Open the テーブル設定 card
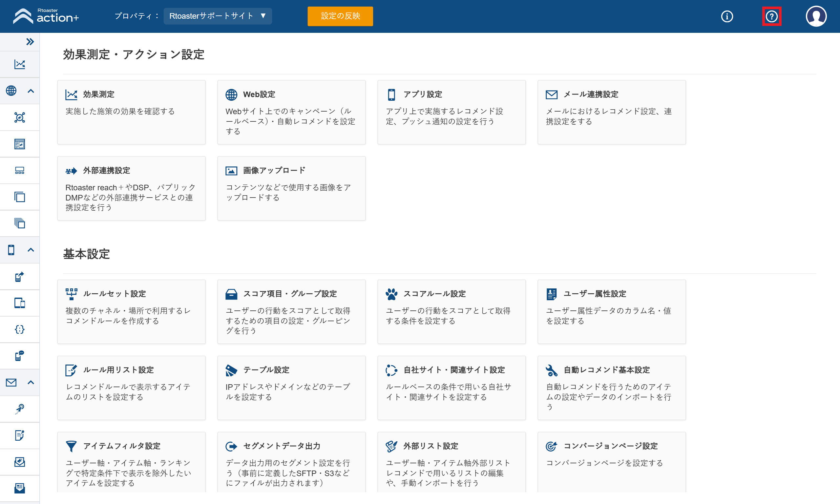The image size is (840, 504). (292, 388)
